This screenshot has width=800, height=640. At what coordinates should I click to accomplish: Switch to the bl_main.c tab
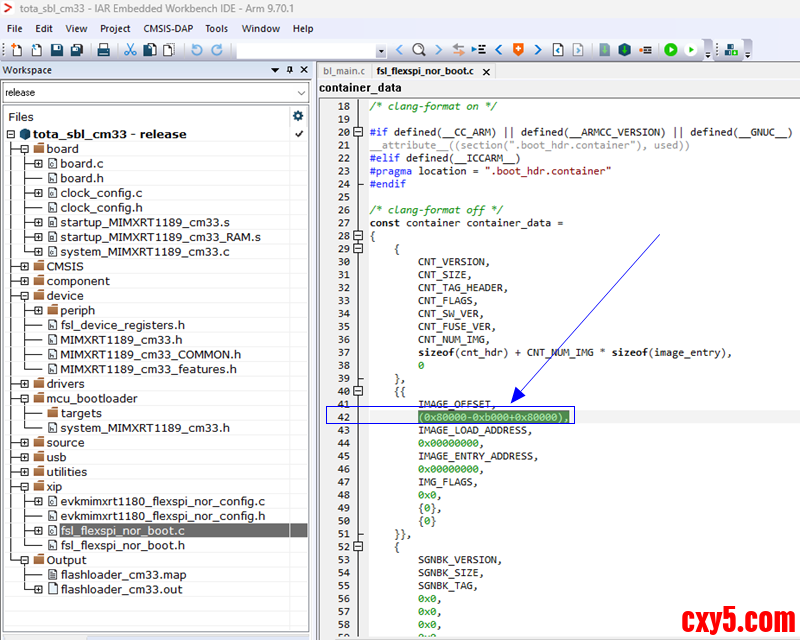click(x=343, y=71)
